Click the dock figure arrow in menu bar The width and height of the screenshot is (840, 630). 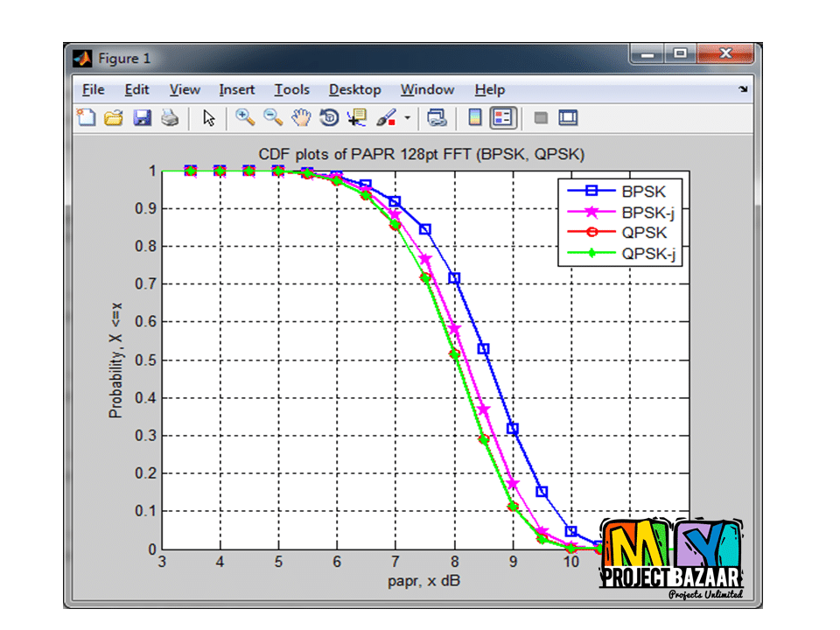coord(743,89)
